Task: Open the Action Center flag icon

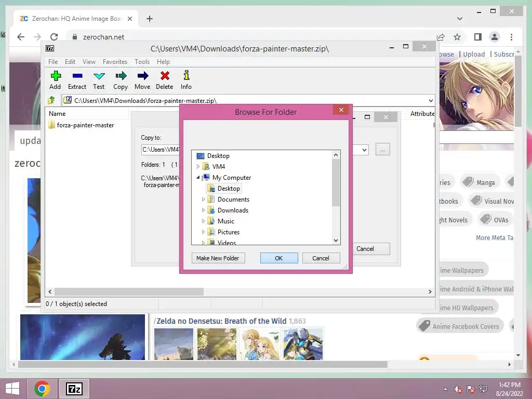Action: (x=471, y=390)
